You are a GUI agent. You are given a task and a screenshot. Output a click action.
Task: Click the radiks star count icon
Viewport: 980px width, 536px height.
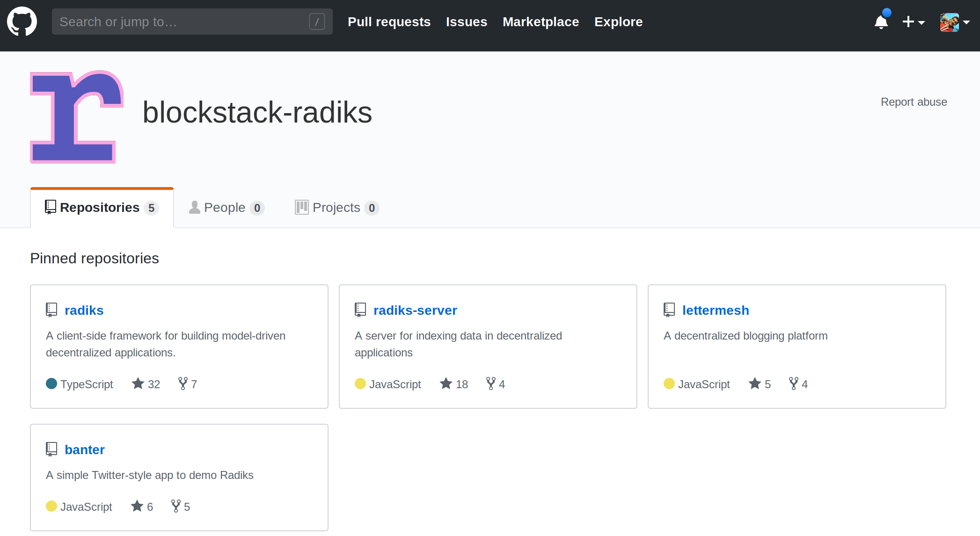tap(138, 384)
